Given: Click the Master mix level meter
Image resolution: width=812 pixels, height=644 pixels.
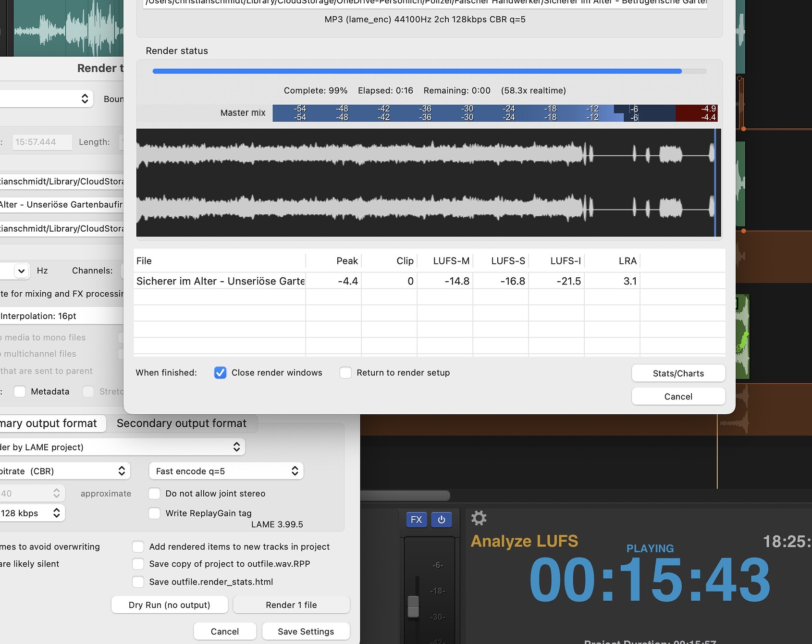Looking at the screenshot, I should (495, 113).
